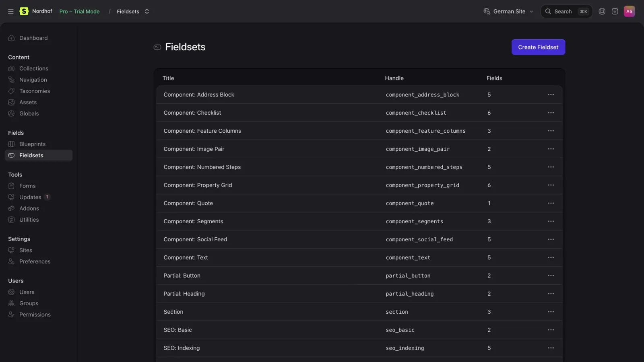
Task: Sort by the Handle column header
Action: tap(394, 78)
